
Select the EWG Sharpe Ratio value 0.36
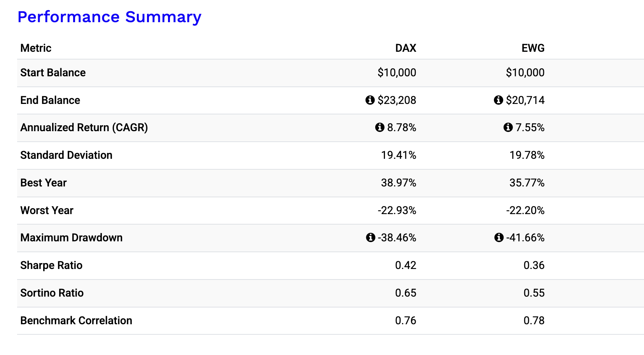[x=534, y=265]
